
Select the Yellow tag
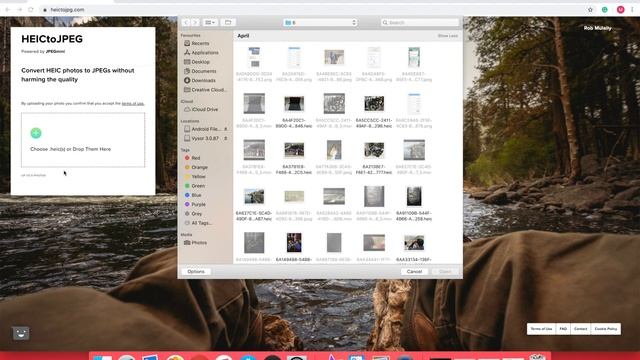(x=195, y=177)
